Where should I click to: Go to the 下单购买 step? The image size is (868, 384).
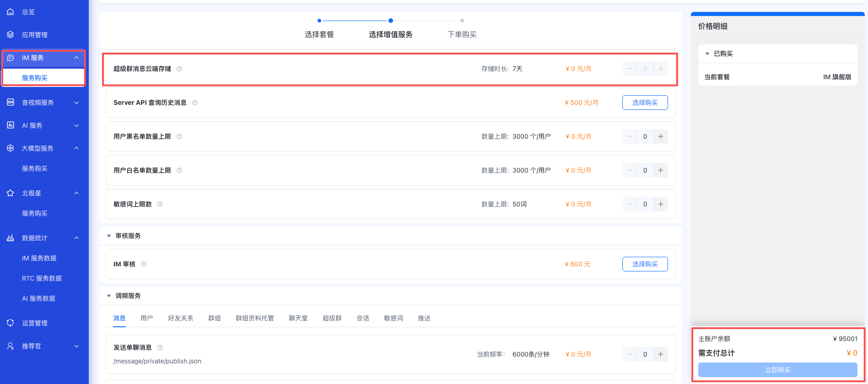462,34
